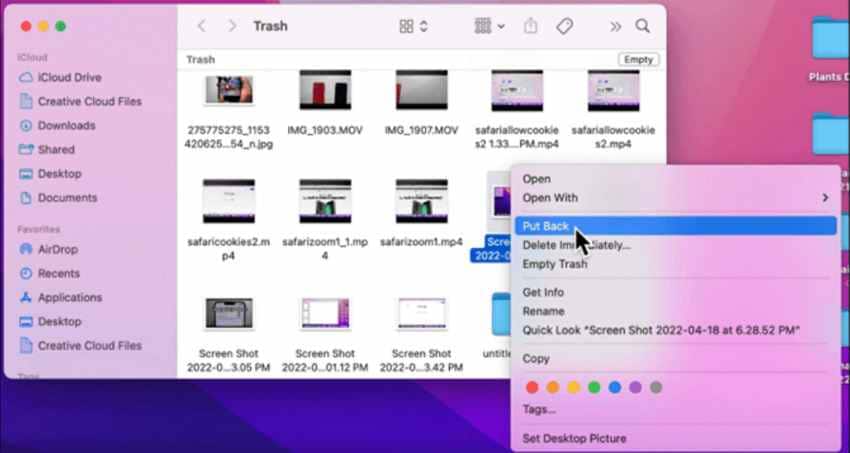Image resolution: width=850 pixels, height=453 pixels.
Task: Apply the gray tag color
Action: point(656,387)
